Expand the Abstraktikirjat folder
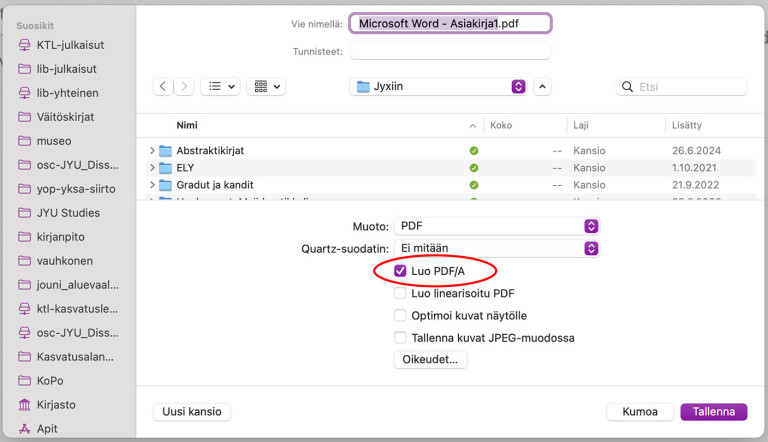The image size is (768, 442). coord(152,151)
